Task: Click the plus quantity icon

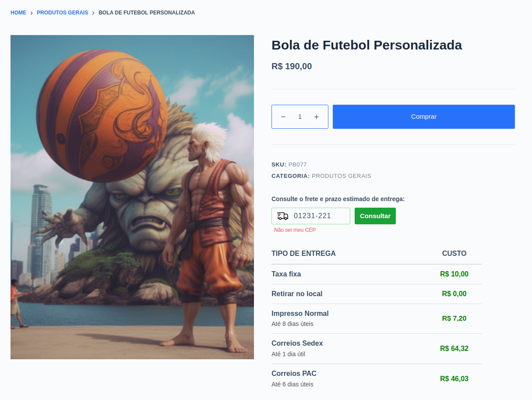Action: (x=317, y=117)
